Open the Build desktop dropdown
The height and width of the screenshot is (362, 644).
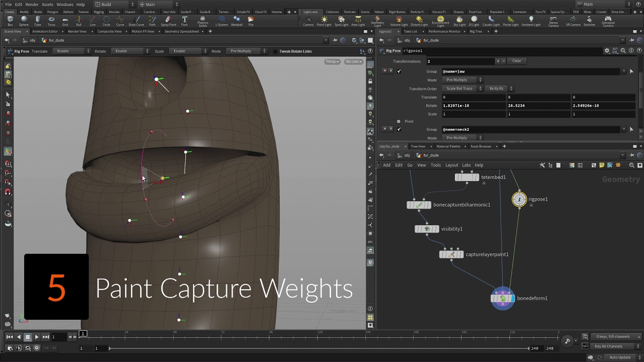(115, 5)
